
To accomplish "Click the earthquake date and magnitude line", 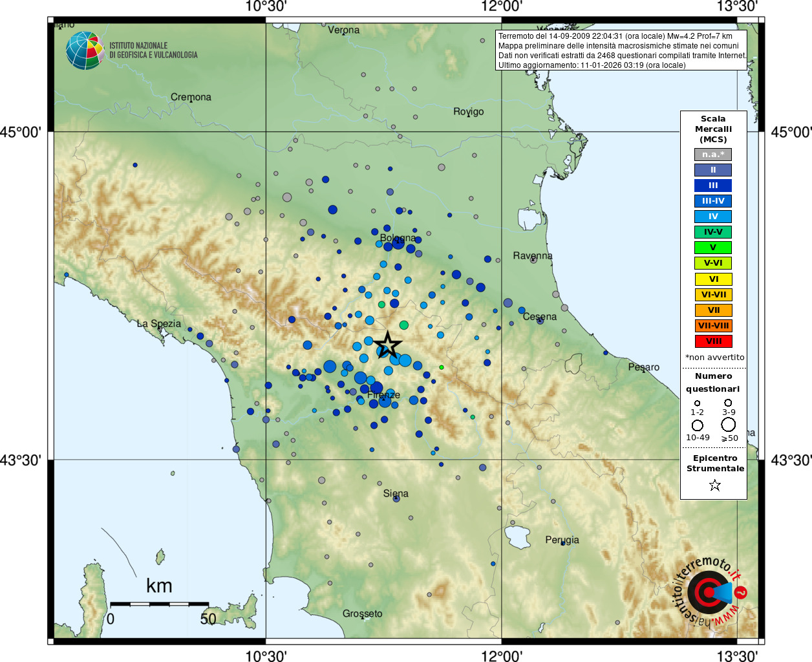I will click(615, 36).
